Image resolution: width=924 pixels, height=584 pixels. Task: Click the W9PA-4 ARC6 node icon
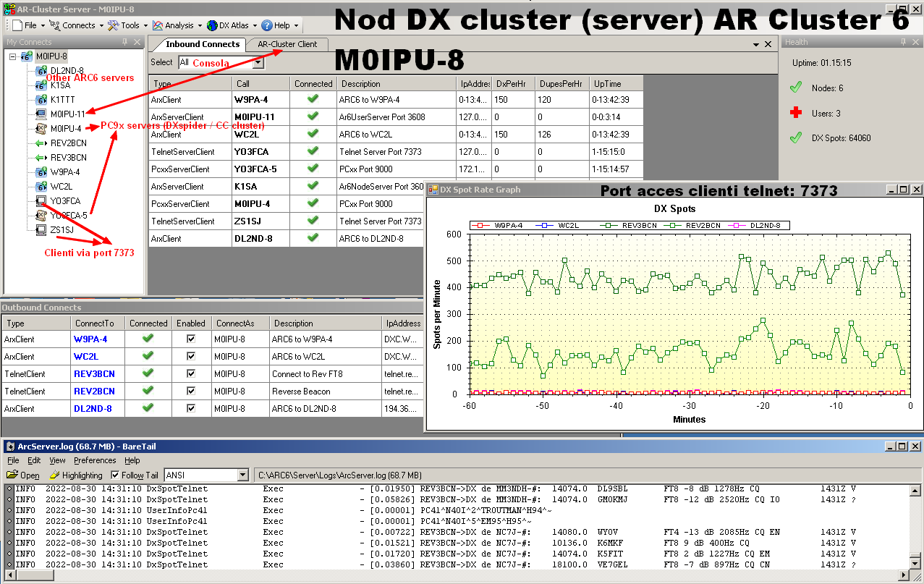pyautogui.click(x=41, y=172)
